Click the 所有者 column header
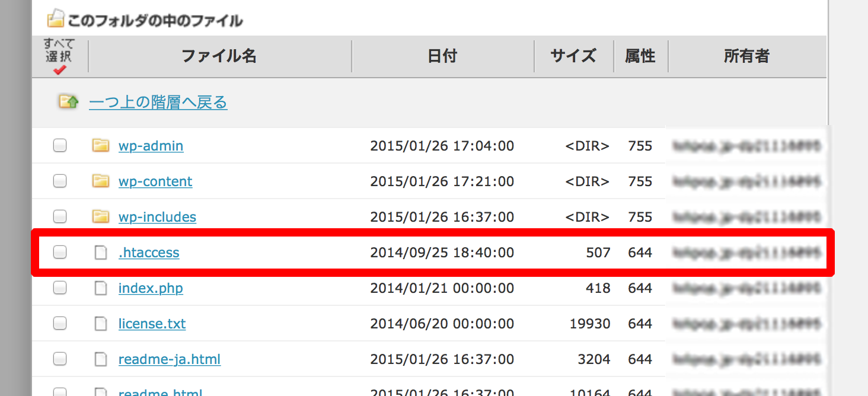The height and width of the screenshot is (396, 868). 746,56
